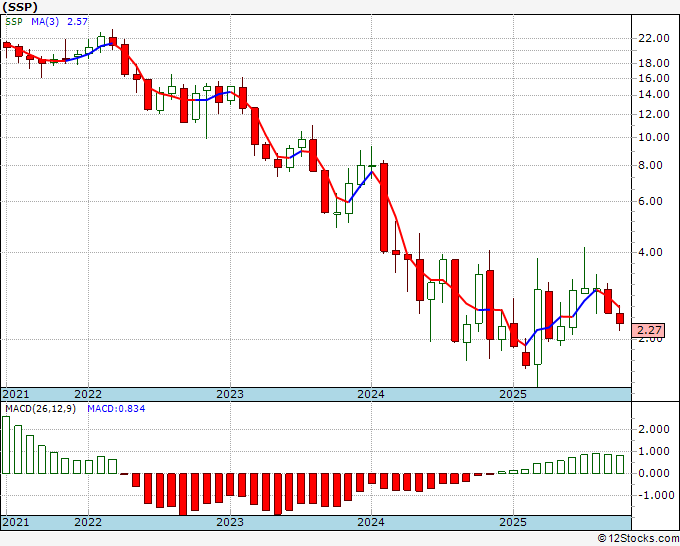Click the 16.00 price axis label
This screenshot has width=680, height=546.
click(654, 78)
